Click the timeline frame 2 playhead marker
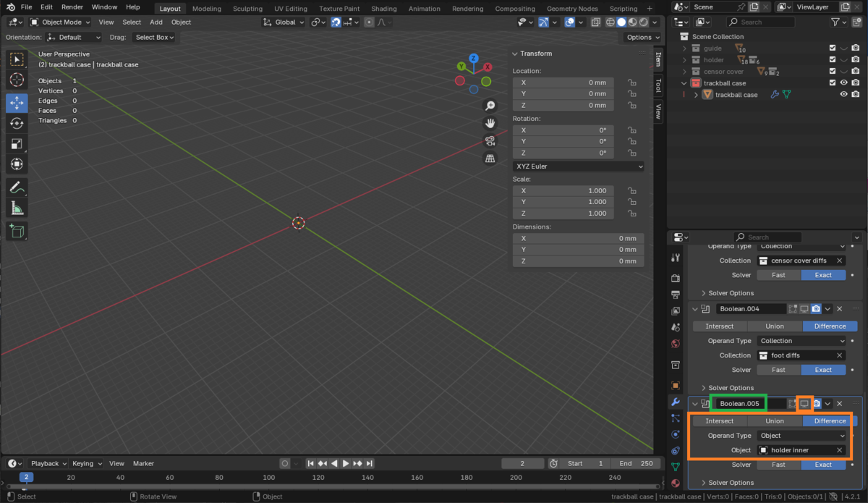Screen dimensions: 868x503 26,477
